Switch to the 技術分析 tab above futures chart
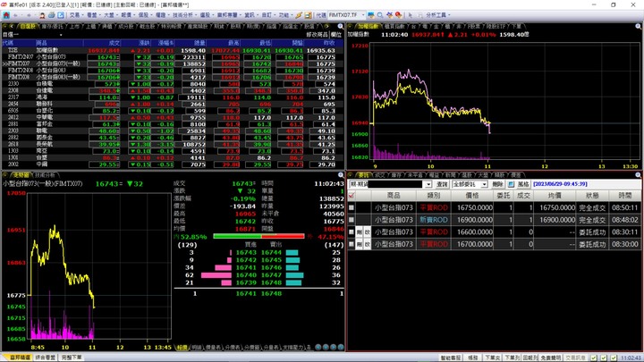644x362 pixels. pyautogui.click(x=45, y=175)
